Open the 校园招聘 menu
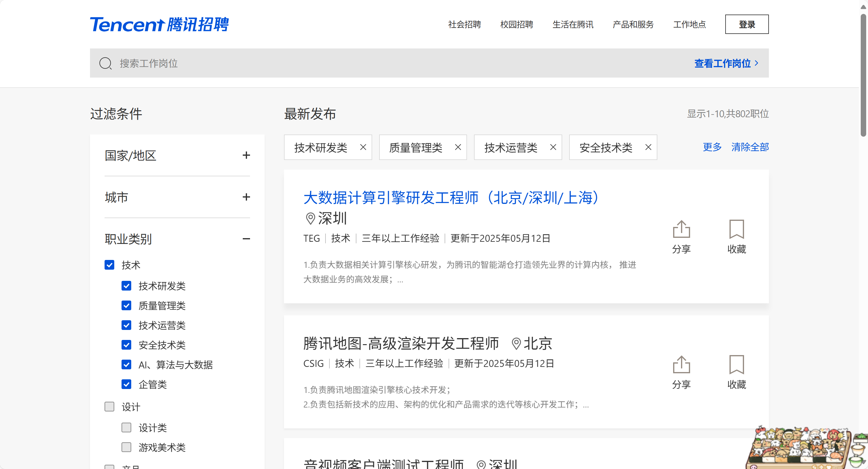 pos(516,24)
